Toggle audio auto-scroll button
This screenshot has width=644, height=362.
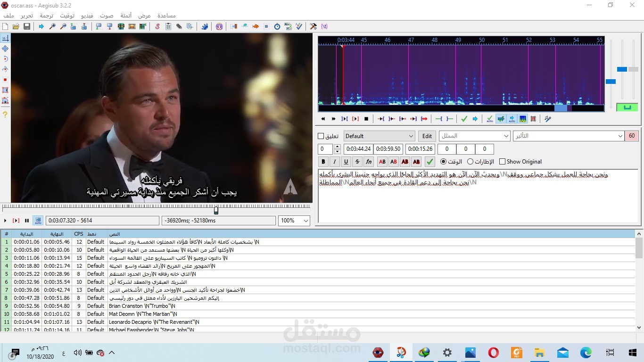point(512,119)
